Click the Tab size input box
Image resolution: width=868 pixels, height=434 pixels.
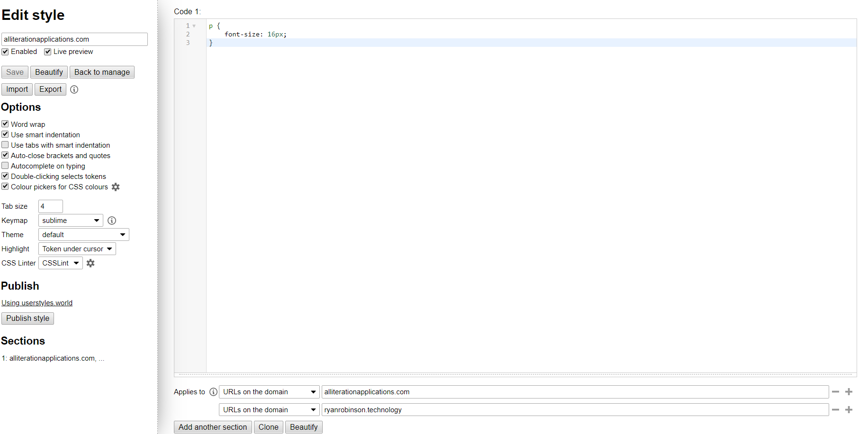click(x=50, y=206)
